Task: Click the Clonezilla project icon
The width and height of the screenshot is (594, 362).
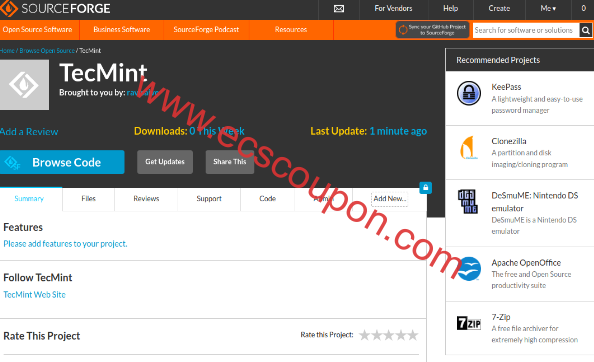Action: [469, 148]
